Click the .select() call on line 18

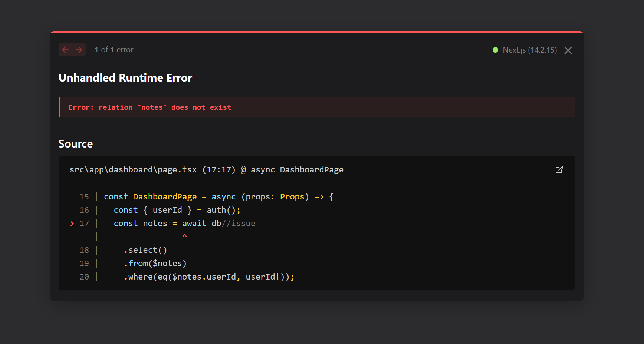click(x=145, y=250)
